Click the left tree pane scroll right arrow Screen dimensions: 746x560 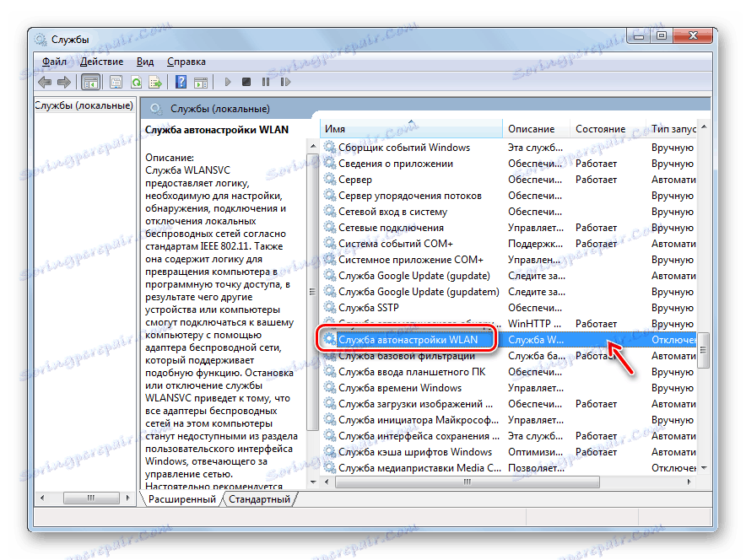127,498
